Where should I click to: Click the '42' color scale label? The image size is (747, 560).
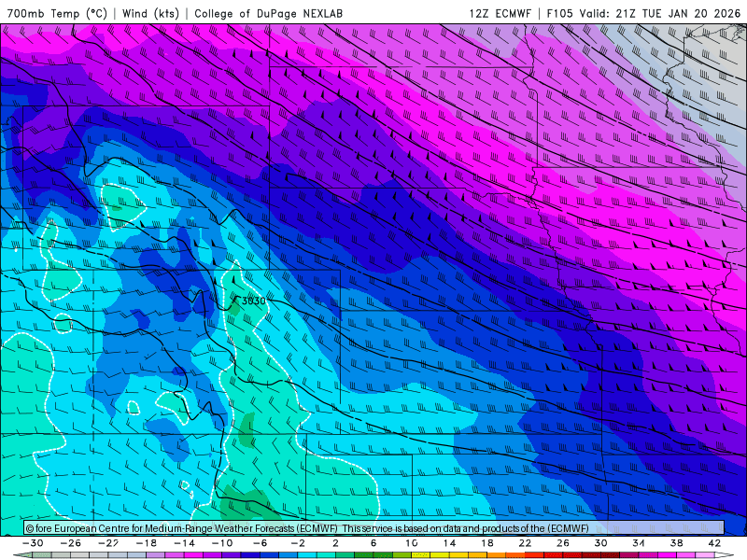click(x=714, y=543)
